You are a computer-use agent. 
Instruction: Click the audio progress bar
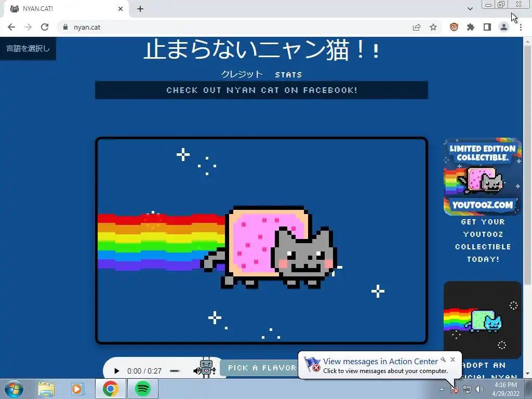(175, 371)
